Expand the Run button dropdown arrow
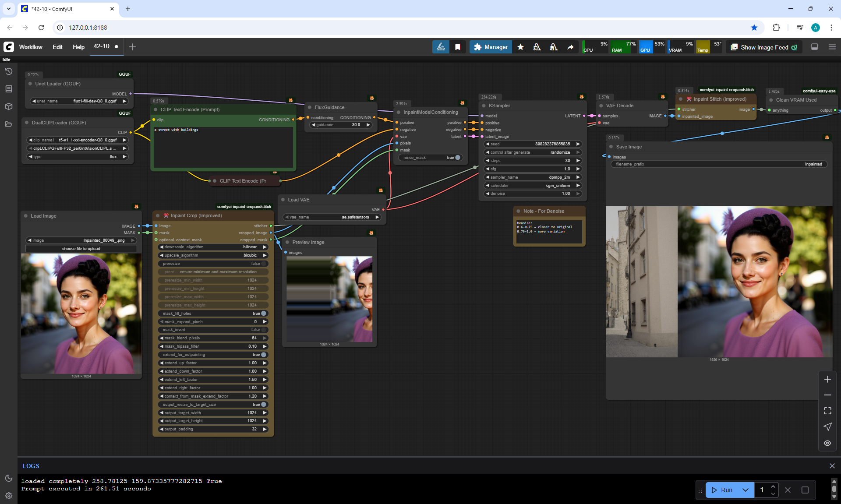The image size is (841, 504). [746, 490]
